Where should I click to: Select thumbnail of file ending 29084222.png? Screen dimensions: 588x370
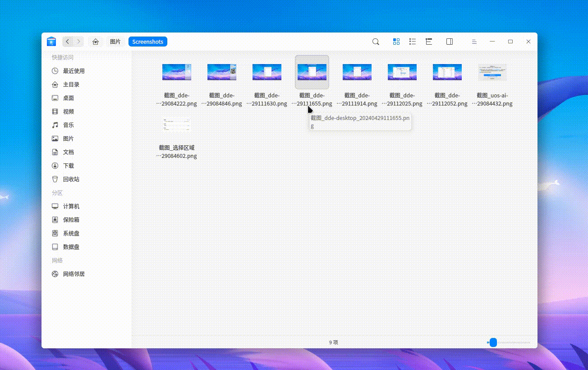click(x=177, y=72)
